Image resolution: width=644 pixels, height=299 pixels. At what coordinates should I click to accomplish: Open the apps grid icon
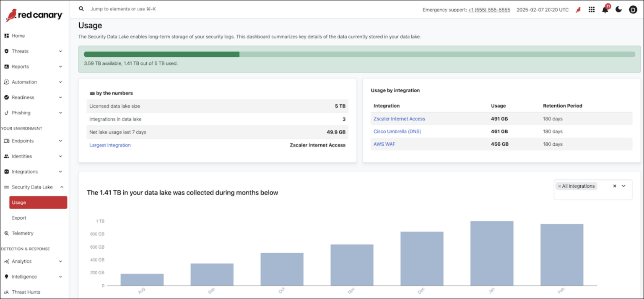592,10
